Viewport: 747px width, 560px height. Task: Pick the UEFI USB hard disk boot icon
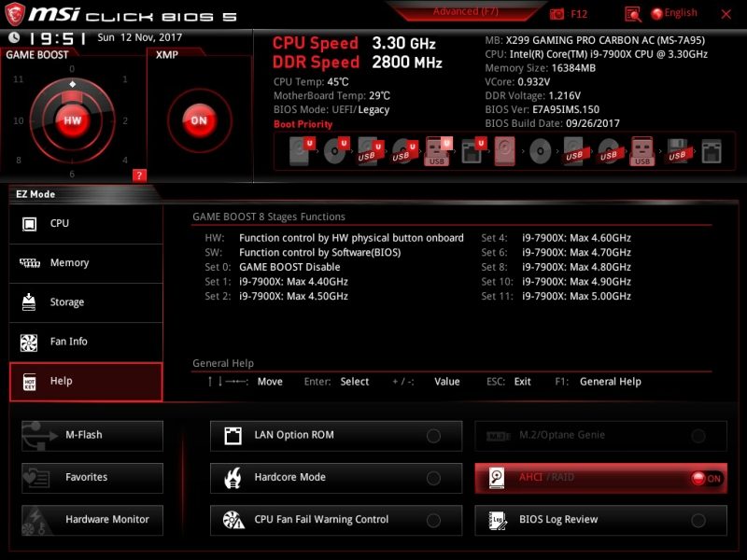tap(371, 151)
